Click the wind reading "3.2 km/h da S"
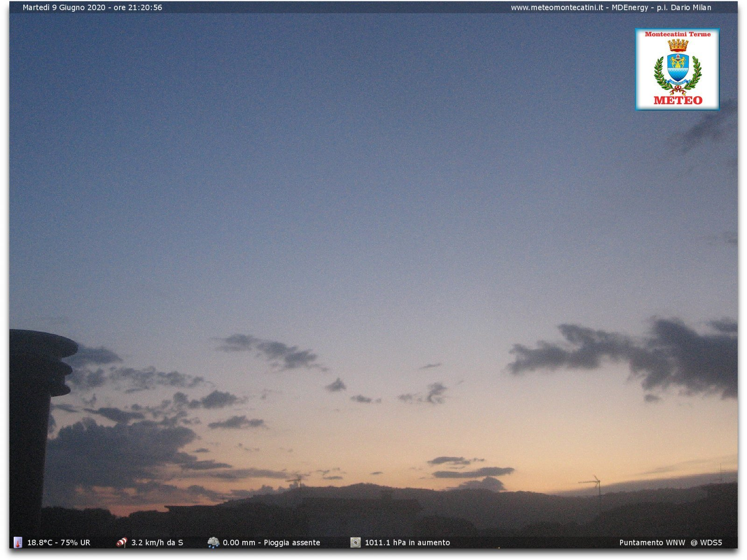The height and width of the screenshot is (560, 747). (x=157, y=543)
